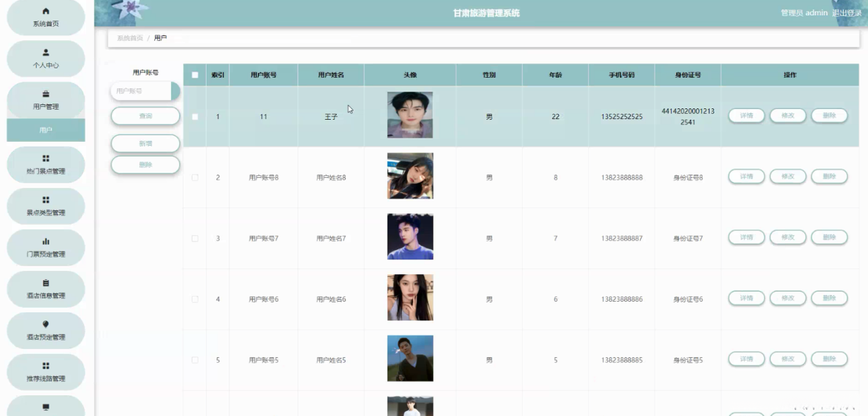Image resolution: width=868 pixels, height=416 pixels.
Task: Expand 推荐线路管理 menu
Action: click(45, 372)
